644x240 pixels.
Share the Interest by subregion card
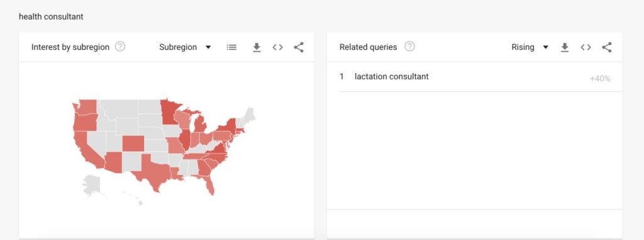point(299,47)
